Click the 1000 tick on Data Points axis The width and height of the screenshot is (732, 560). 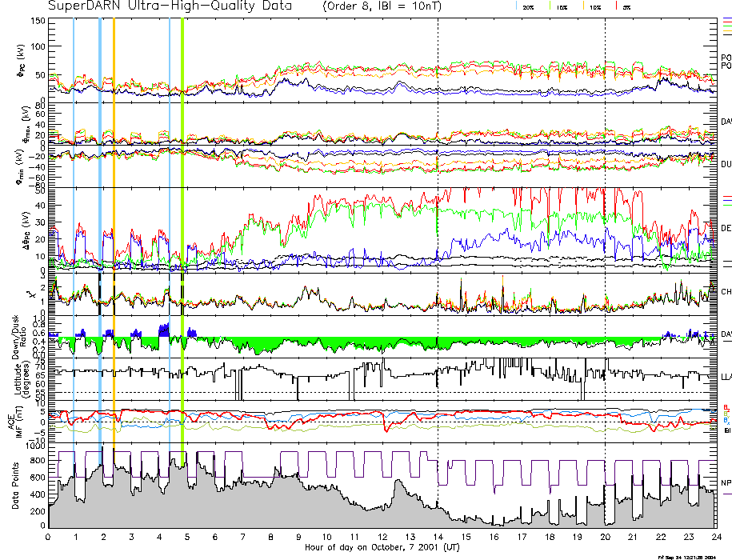coord(34,448)
